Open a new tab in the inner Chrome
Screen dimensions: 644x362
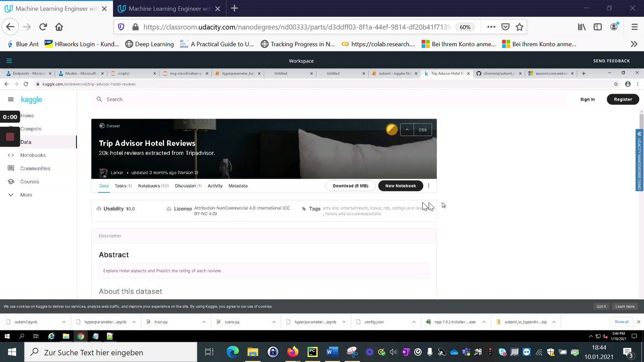click(x=584, y=73)
